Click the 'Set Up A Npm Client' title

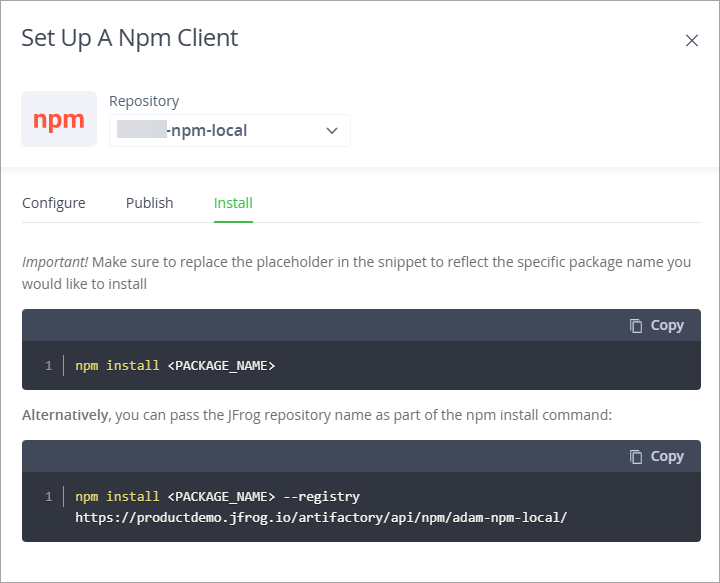(x=130, y=38)
